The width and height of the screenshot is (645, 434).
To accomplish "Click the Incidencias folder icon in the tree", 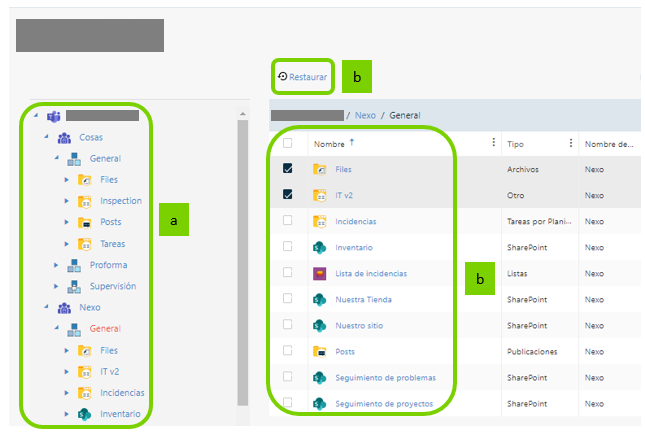I will click(85, 393).
